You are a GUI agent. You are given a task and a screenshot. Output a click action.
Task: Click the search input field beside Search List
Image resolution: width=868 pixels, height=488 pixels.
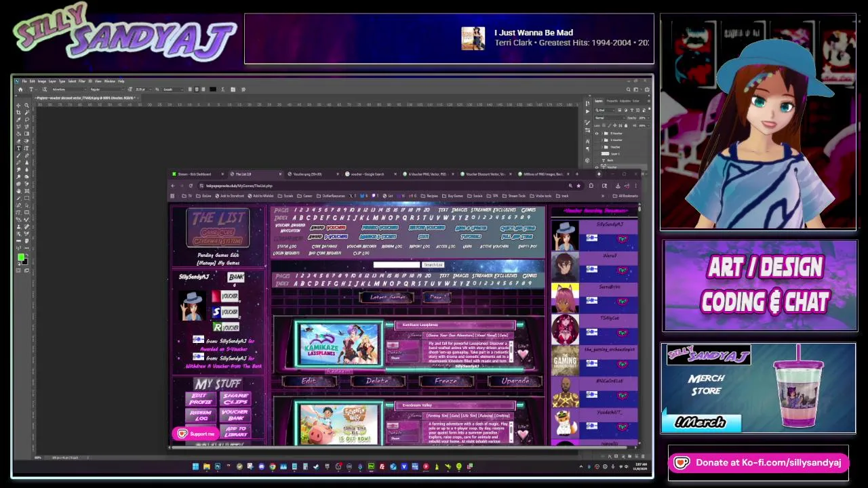click(396, 265)
